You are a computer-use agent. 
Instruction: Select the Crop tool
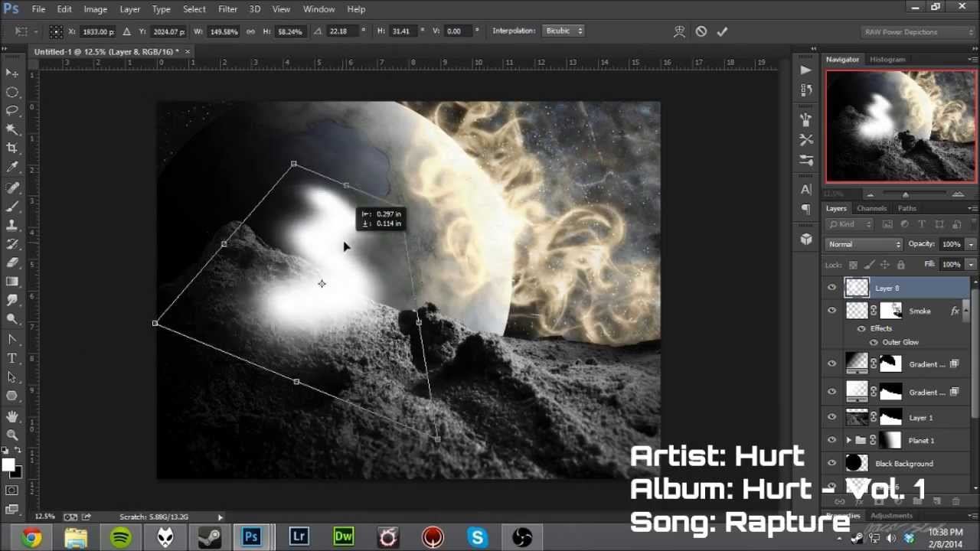(x=12, y=148)
